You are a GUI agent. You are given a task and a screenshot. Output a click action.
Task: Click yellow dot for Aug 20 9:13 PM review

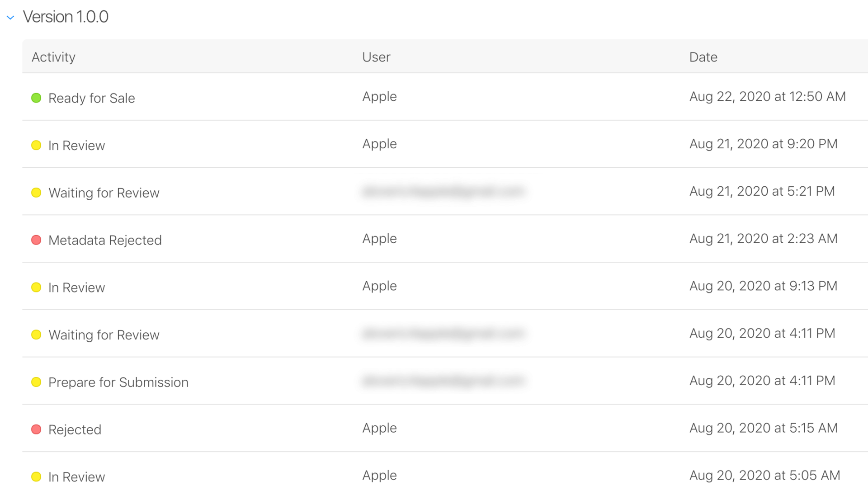(x=36, y=288)
